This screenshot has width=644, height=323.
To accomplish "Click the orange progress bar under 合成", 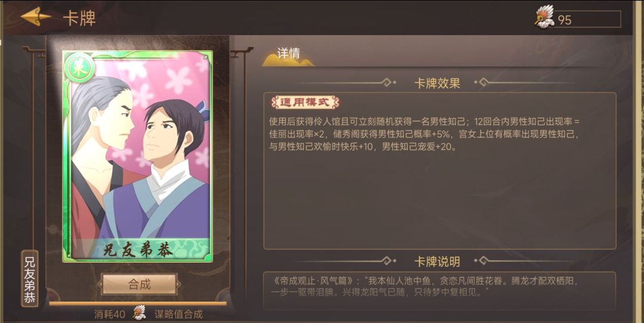I will pos(138,304).
